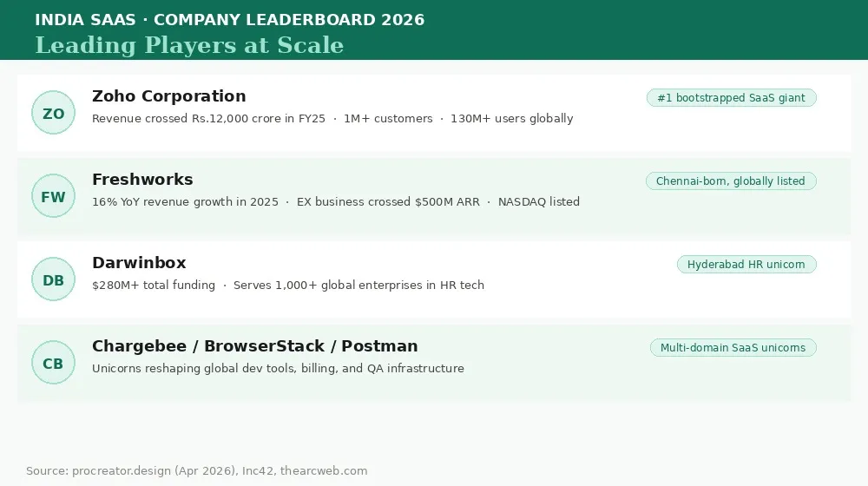Click the source citation line at bottom
This screenshot has height=486, width=868.
click(196, 471)
